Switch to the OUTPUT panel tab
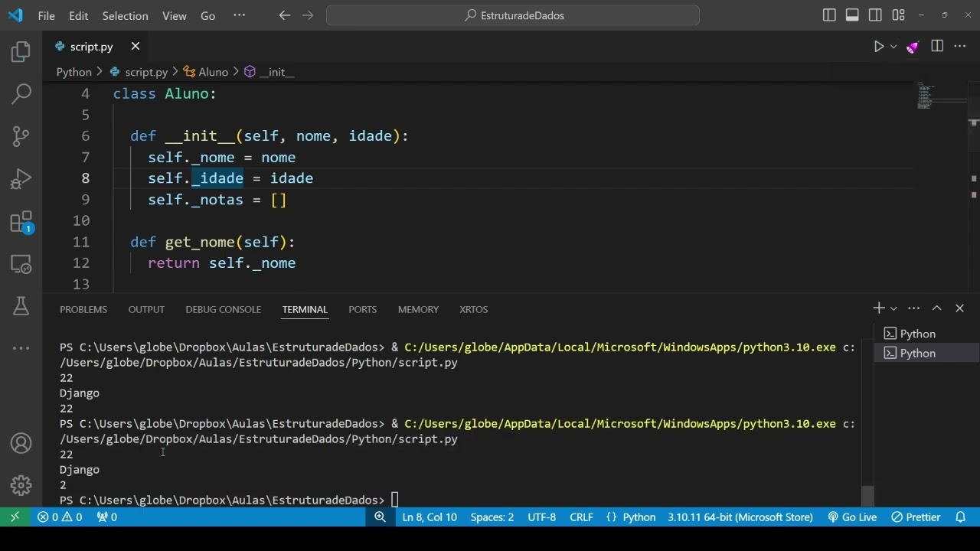 point(146,309)
